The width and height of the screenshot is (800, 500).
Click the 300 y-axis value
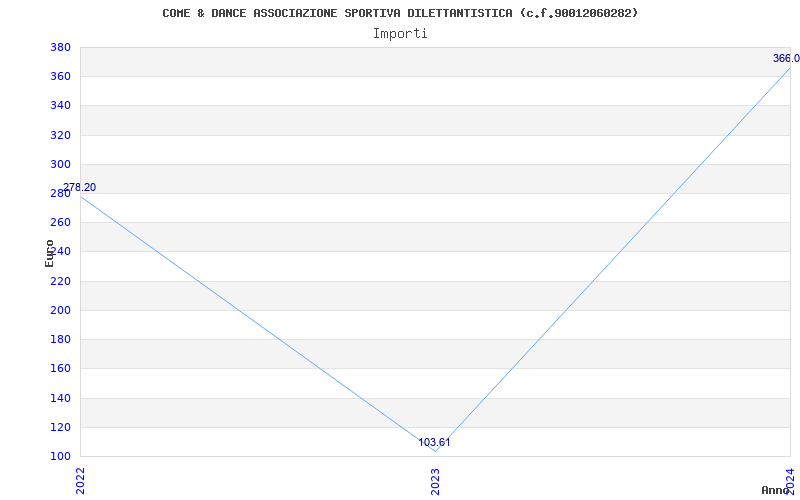(x=60, y=164)
